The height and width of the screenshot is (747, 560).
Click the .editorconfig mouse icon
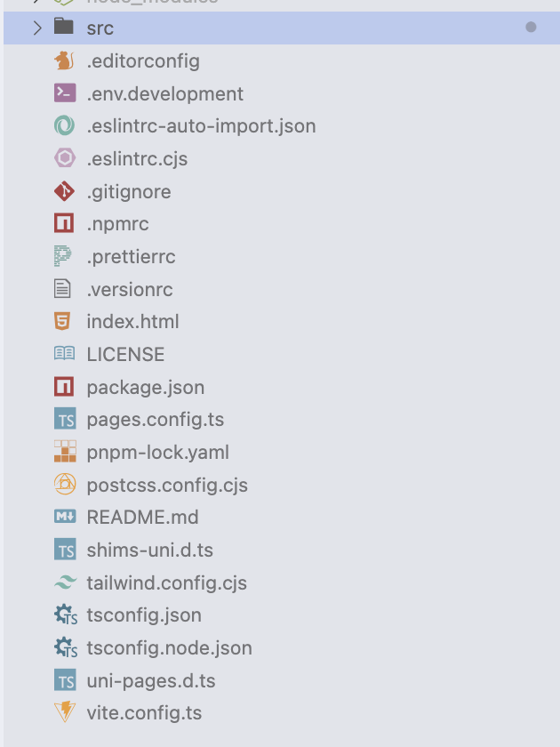64,60
